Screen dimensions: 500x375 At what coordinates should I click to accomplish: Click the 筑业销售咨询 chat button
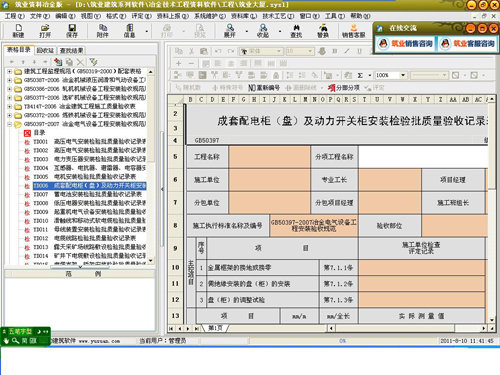pyautogui.click(x=405, y=43)
